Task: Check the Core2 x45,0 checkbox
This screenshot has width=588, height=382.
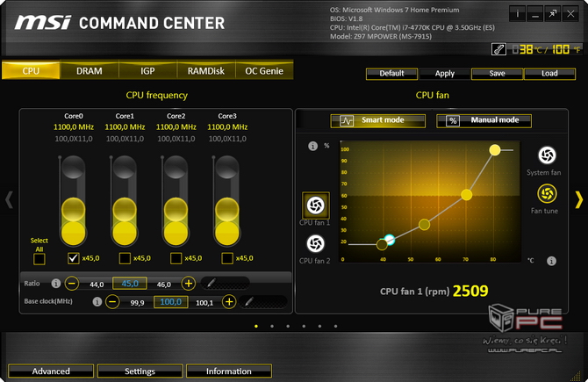Action: (176, 258)
